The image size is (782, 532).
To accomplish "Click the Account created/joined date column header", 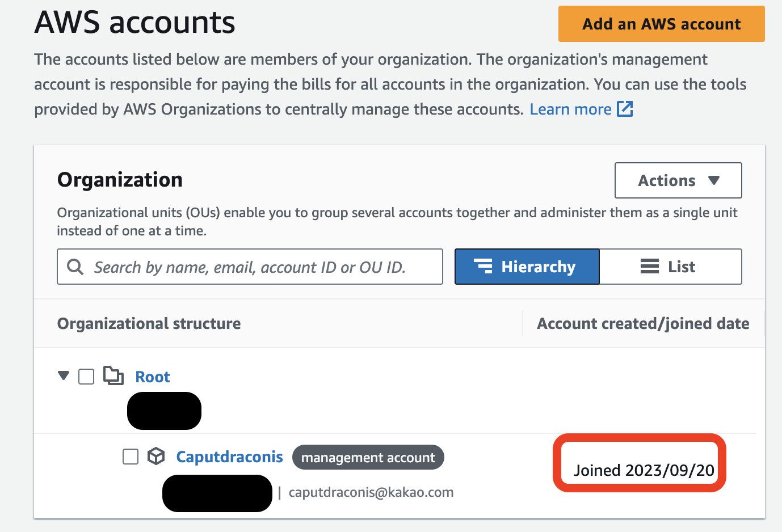I will pyautogui.click(x=643, y=323).
